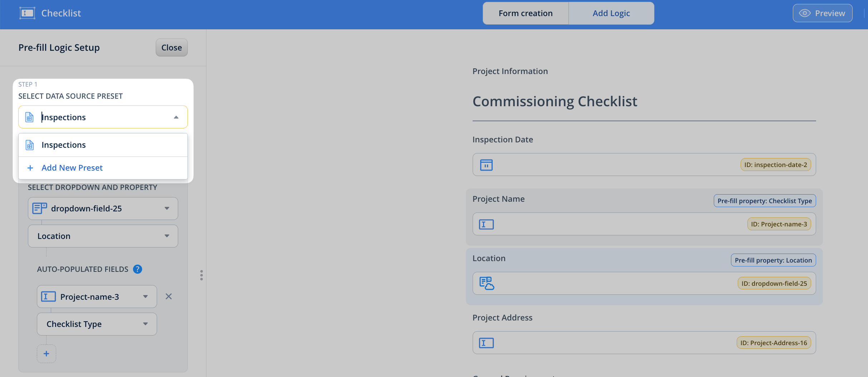
Task: Close the Pre-fill Logic Setup panel
Action: click(171, 48)
